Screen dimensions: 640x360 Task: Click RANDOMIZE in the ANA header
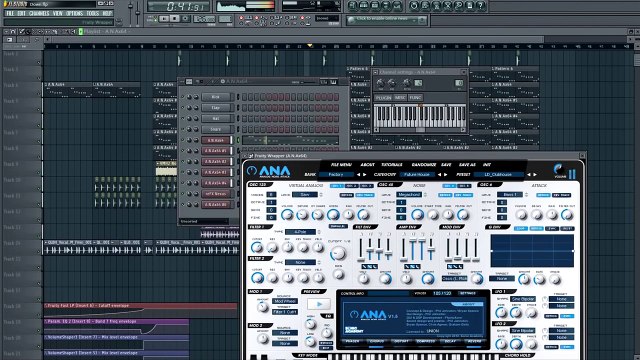point(424,165)
